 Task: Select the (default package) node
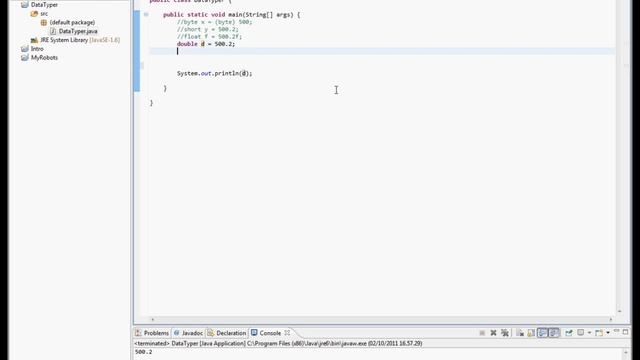[x=72, y=22]
